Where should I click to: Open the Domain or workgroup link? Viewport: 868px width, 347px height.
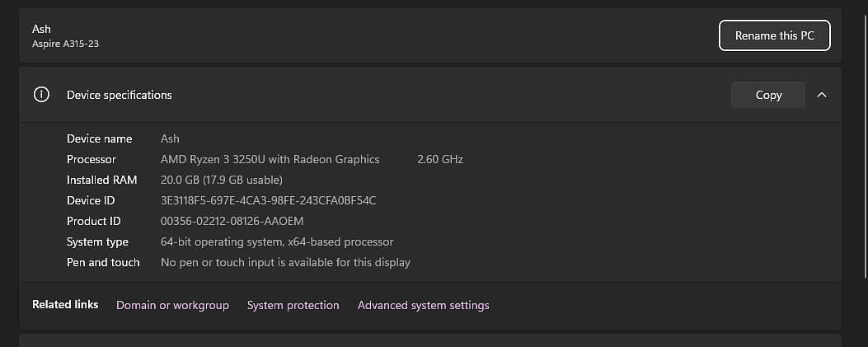click(x=172, y=305)
